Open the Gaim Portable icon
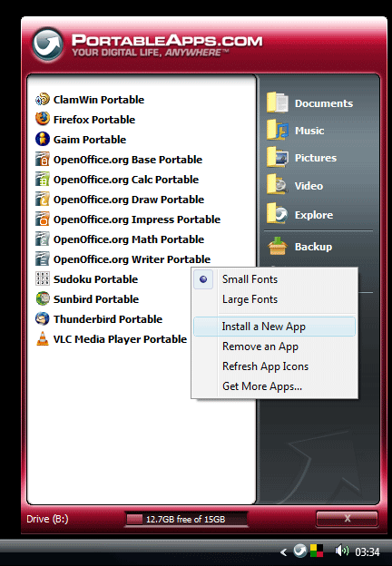This screenshot has width=392, height=566. tap(43, 139)
